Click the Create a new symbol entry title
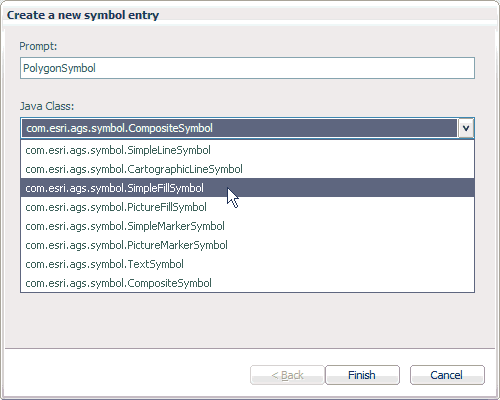Viewport: 500px width, 400px height. tap(83, 15)
